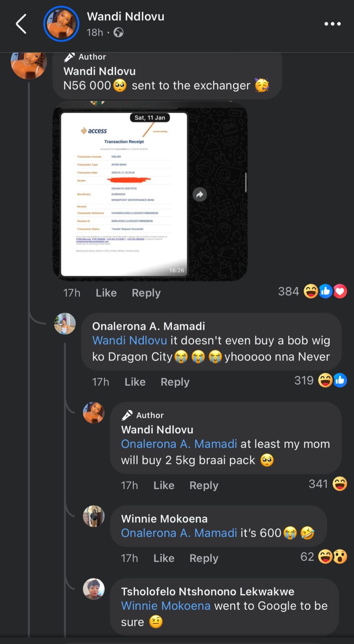Open Tsholofelo Ntshonono Lekwakwe's avatar
This screenshot has width=354, height=644.
pos(94,589)
